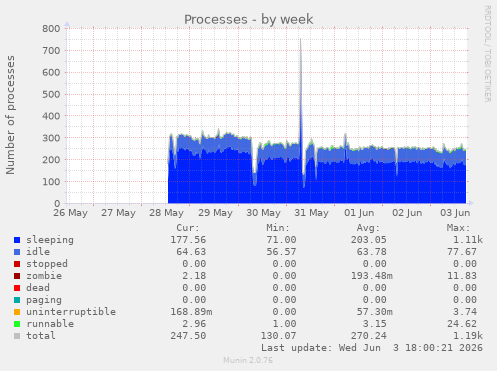Click sleeping max value 1.11k
The width and height of the screenshot is (497, 371).
pos(468,240)
